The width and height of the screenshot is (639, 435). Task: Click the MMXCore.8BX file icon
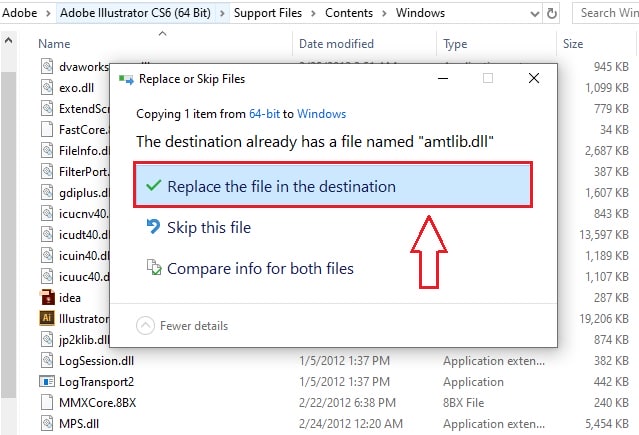(x=47, y=402)
